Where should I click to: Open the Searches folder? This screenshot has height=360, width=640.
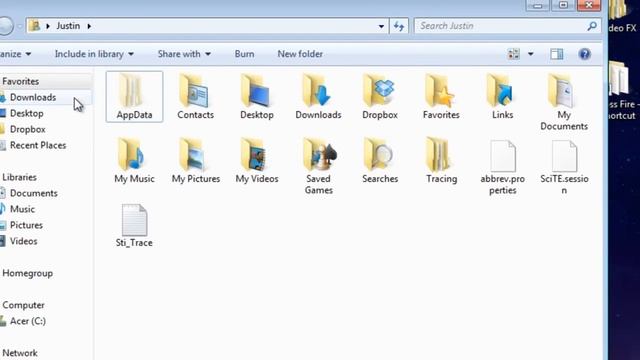380,160
